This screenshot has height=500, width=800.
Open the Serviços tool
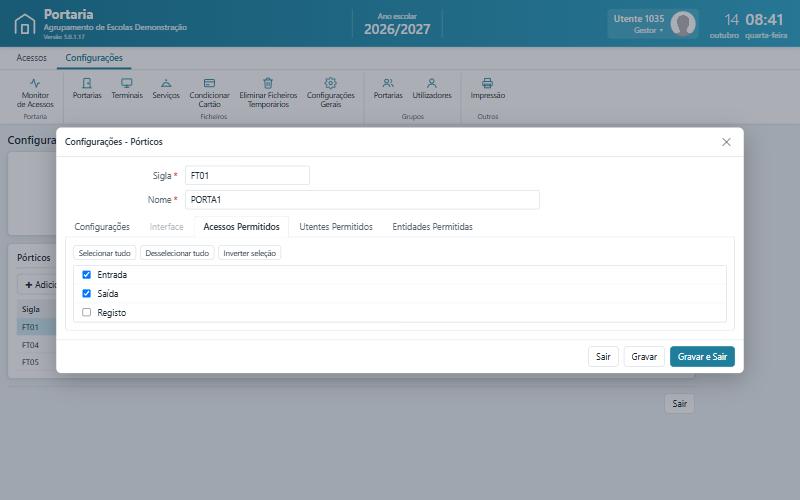166,89
